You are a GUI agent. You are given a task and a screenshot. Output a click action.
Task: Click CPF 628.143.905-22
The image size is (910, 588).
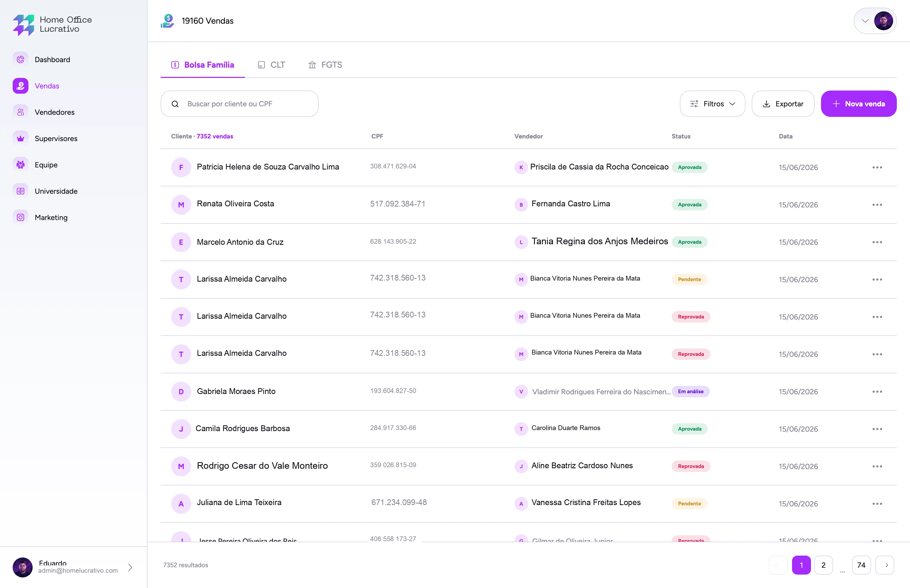coord(393,242)
